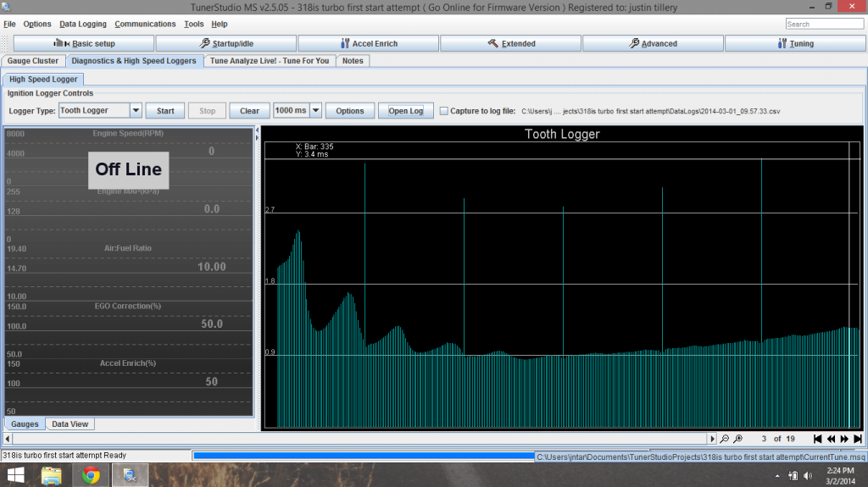This screenshot has width=868, height=487.
Task: Go to the previous log page
Action: pyautogui.click(x=831, y=439)
